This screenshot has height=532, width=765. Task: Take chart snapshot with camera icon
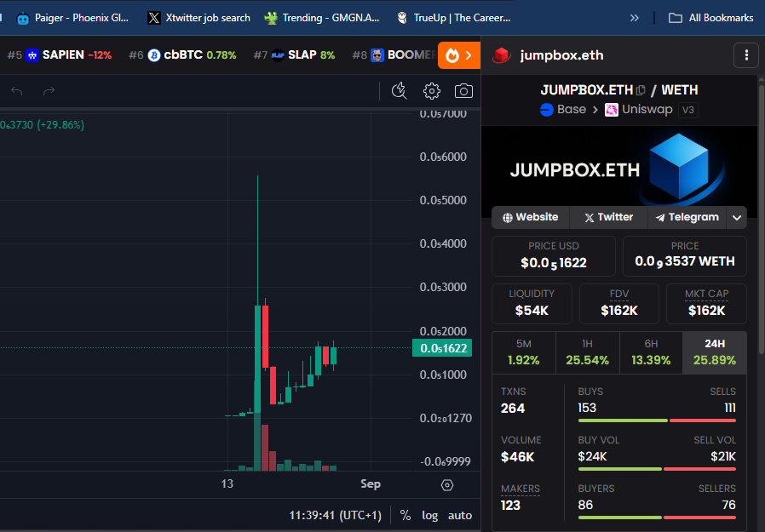click(x=463, y=91)
